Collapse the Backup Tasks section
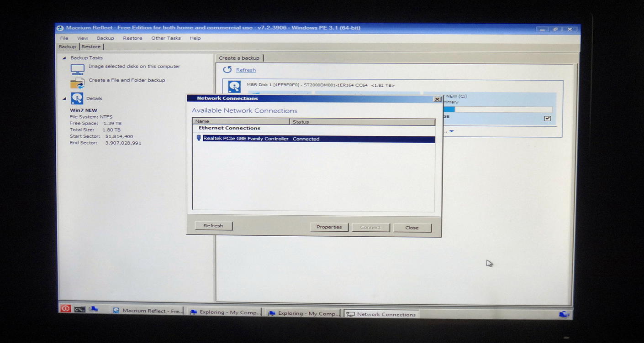Image resolution: width=644 pixels, height=343 pixels. coord(64,58)
